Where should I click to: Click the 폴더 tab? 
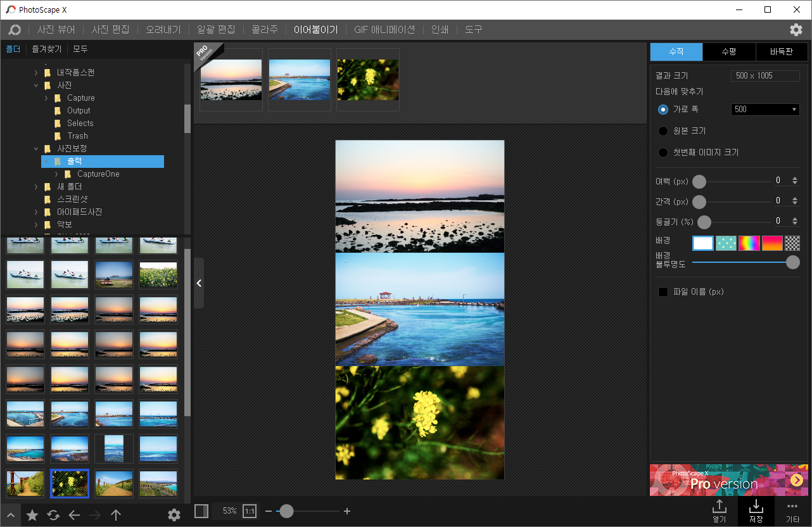pos(13,49)
